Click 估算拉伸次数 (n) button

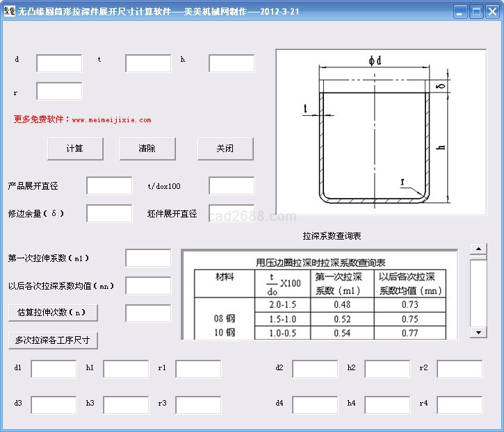click(x=53, y=313)
